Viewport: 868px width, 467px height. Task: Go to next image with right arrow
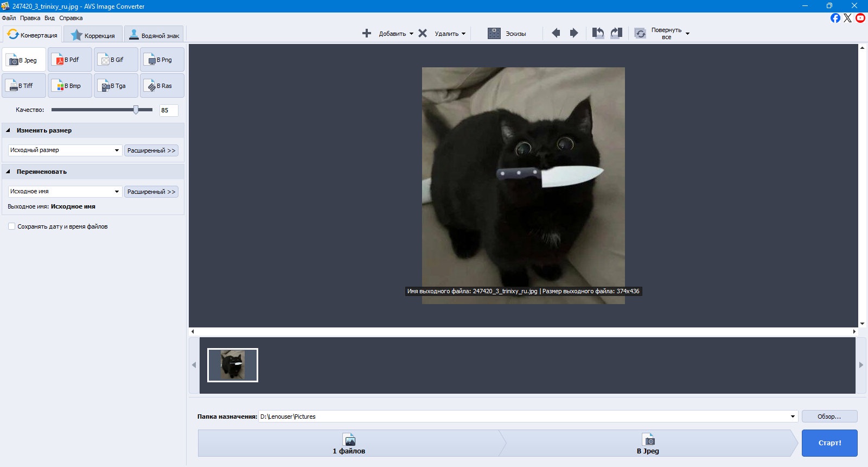pos(574,33)
